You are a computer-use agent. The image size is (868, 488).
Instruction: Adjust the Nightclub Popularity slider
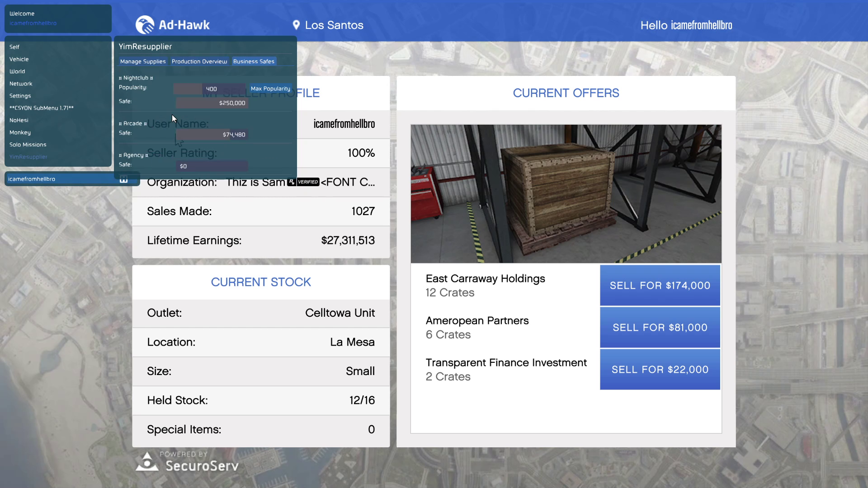[x=210, y=89]
